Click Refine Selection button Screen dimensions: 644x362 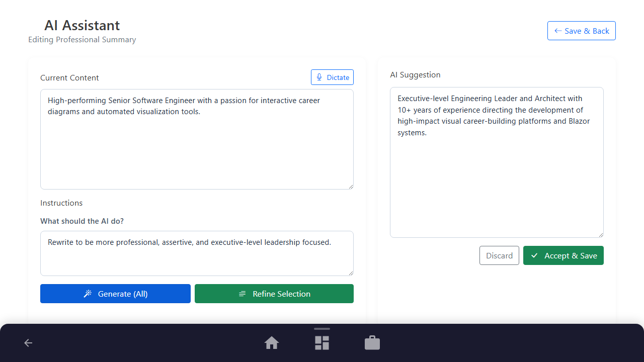pos(274,294)
